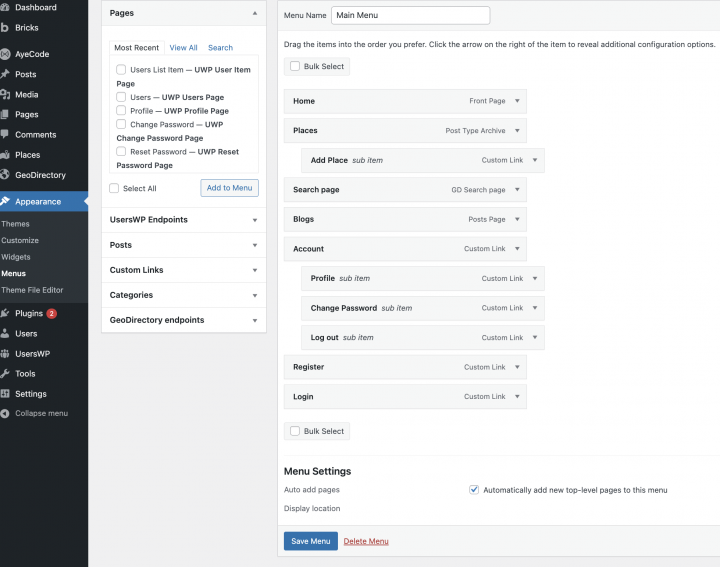The width and height of the screenshot is (720, 567).
Task: Open AyeCode via its sidebar icon
Action: tap(6, 54)
